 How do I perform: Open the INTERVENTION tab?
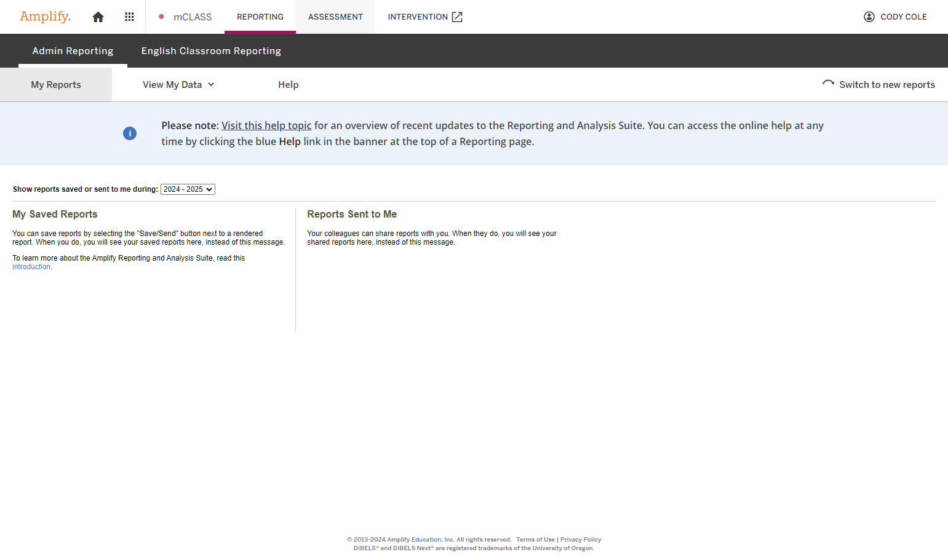coord(424,17)
